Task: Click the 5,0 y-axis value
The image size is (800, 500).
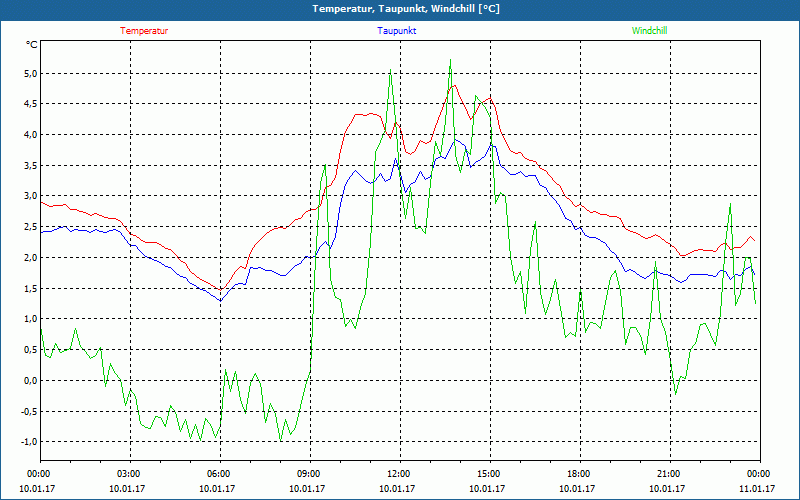Action: pyautogui.click(x=31, y=73)
